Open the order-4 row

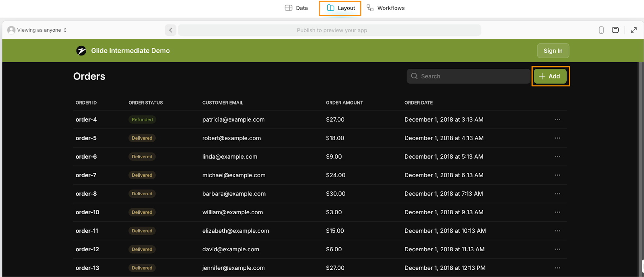320,119
